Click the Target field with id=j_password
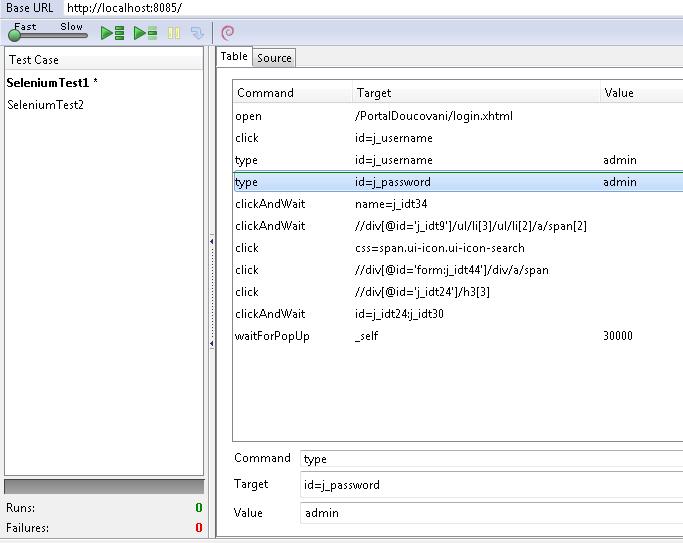Image resolution: width=683 pixels, height=543 pixels. coord(491,485)
